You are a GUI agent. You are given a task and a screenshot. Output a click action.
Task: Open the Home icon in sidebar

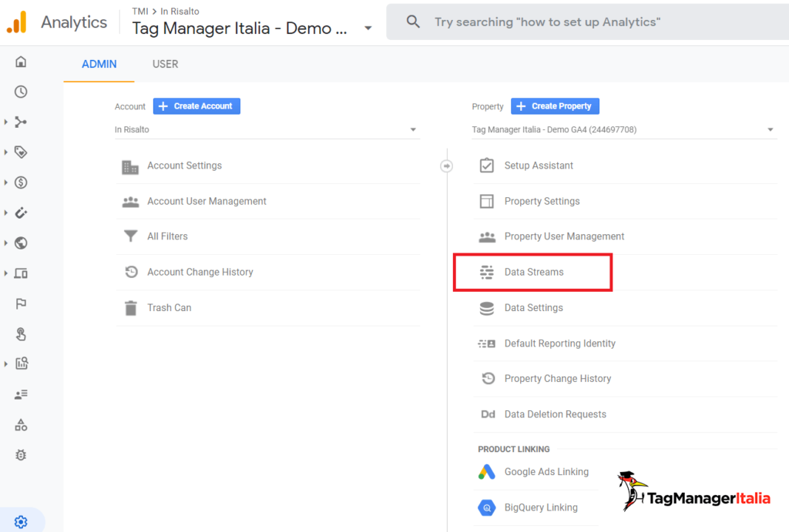coord(21,62)
